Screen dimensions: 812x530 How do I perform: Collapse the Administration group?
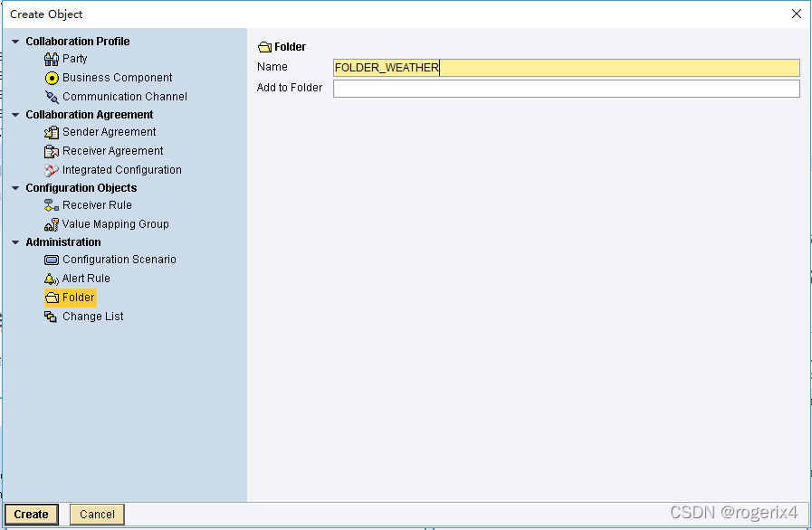pyautogui.click(x=15, y=242)
